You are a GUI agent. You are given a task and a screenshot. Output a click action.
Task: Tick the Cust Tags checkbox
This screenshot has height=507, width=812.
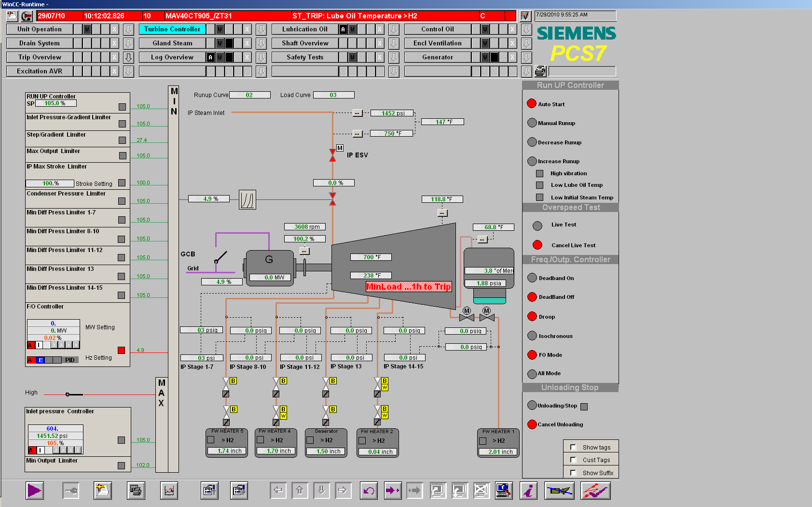pyautogui.click(x=573, y=460)
